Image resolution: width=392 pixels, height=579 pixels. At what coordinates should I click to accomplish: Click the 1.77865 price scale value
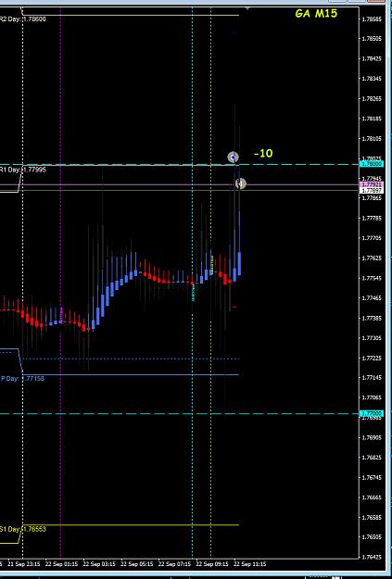(372, 198)
